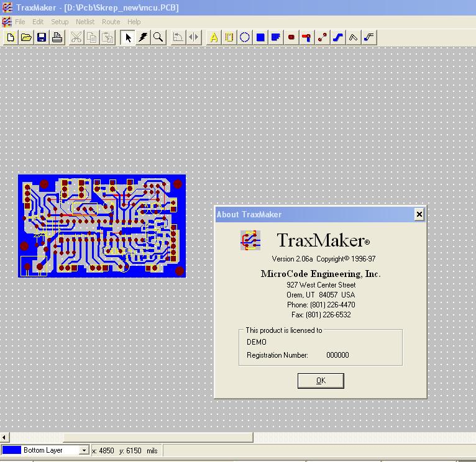Pick the blue filled rectangle tool

point(260,37)
